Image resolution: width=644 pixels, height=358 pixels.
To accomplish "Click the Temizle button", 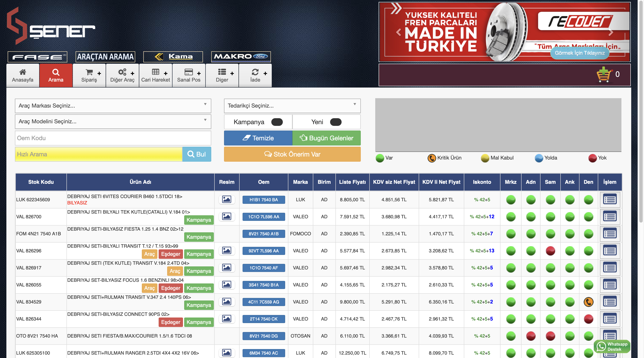I will (258, 138).
